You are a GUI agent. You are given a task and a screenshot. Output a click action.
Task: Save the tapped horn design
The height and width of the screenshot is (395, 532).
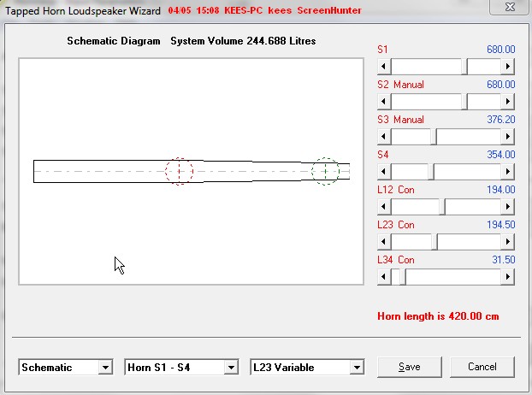[x=410, y=367]
